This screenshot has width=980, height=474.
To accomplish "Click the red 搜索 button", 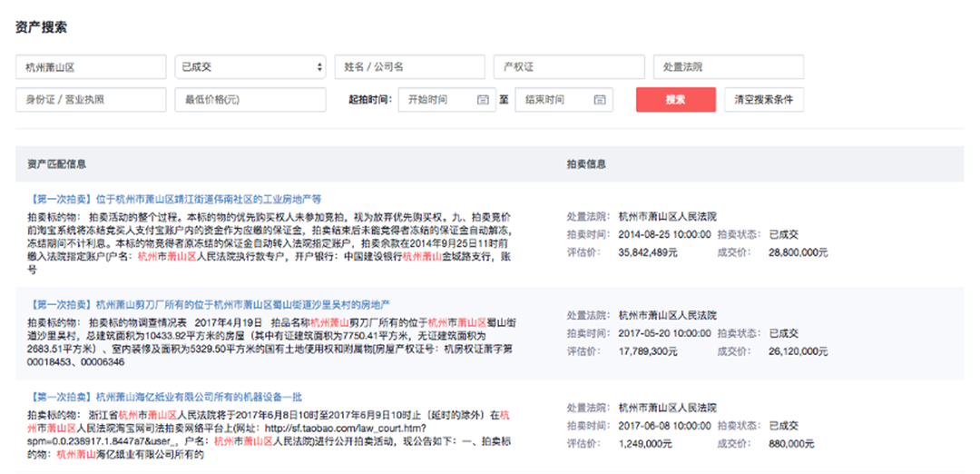I will click(676, 99).
